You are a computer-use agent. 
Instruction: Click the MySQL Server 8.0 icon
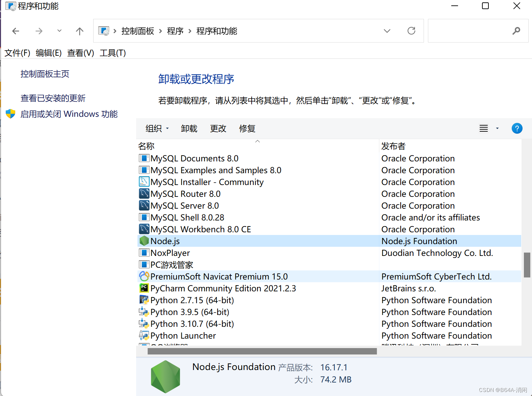[x=144, y=206]
